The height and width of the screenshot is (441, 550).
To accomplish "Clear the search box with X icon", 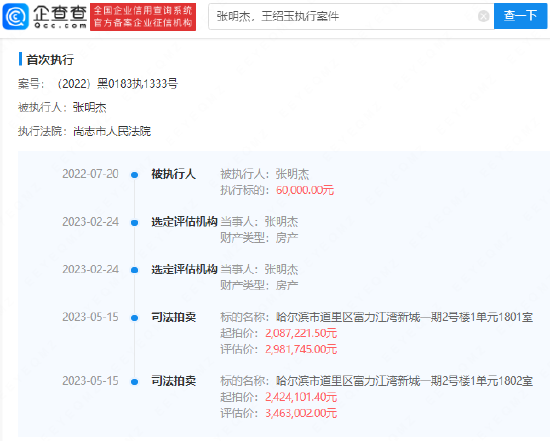I will 483,16.
